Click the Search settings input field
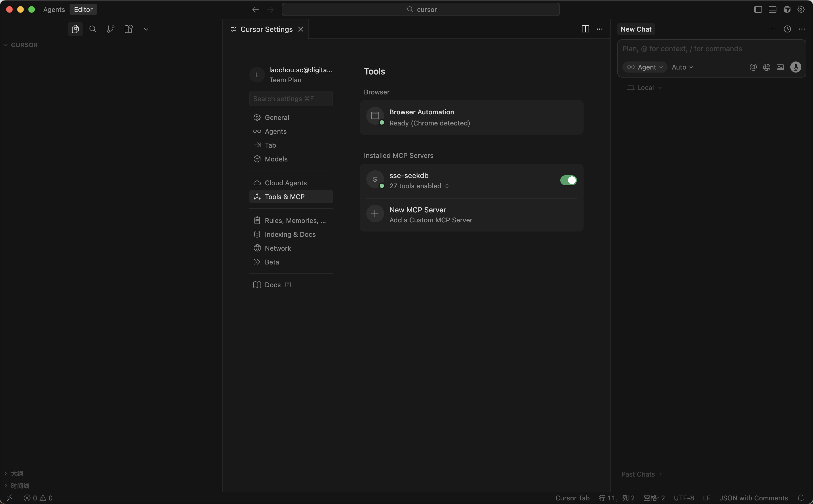Screen dimensions: 813x504 click(291, 99)
